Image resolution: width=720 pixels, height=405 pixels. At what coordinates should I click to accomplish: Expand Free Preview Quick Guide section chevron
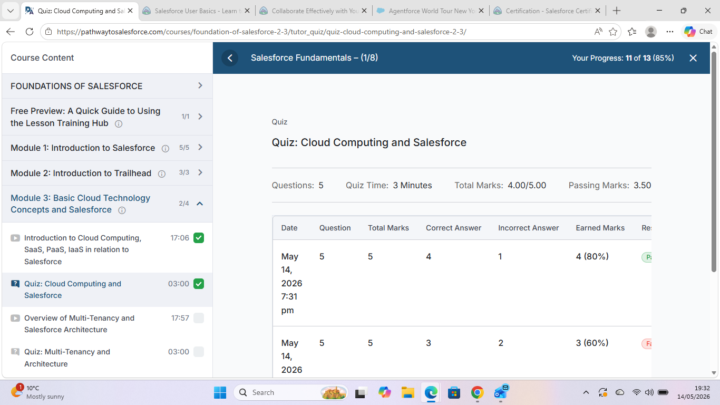(200, 117)
